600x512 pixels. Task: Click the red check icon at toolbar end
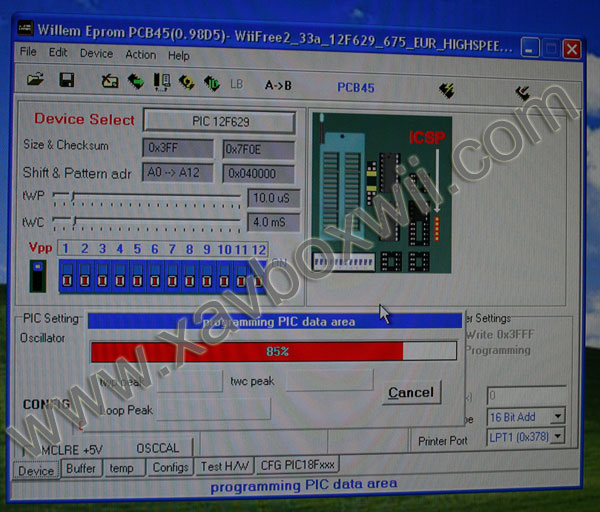[x=523, y=93]
